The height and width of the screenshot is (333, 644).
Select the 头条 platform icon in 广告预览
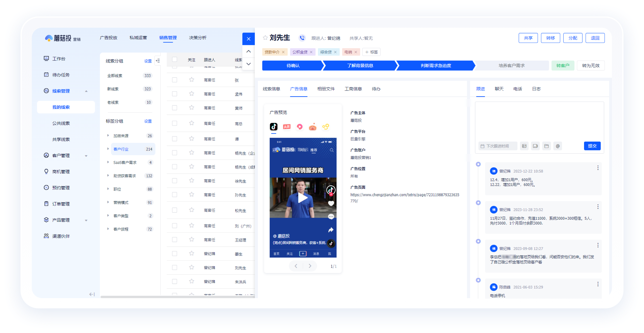coord(287,126)
